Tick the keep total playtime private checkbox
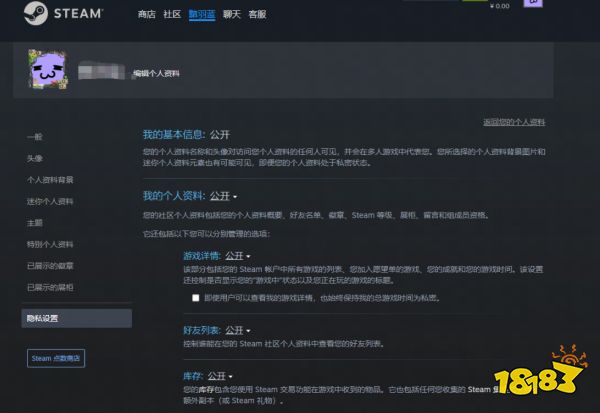The height and width of the screenshot is (413, 600). (196, 298)
